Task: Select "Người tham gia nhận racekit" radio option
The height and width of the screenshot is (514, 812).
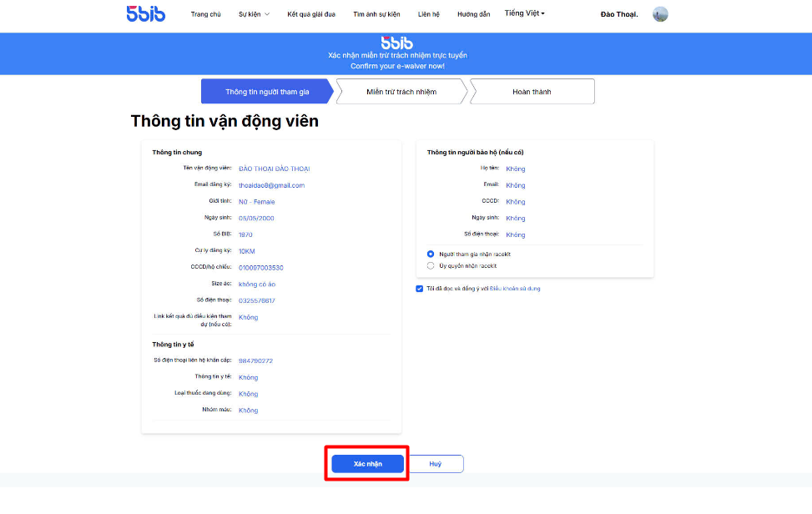Action: [431, 254]
